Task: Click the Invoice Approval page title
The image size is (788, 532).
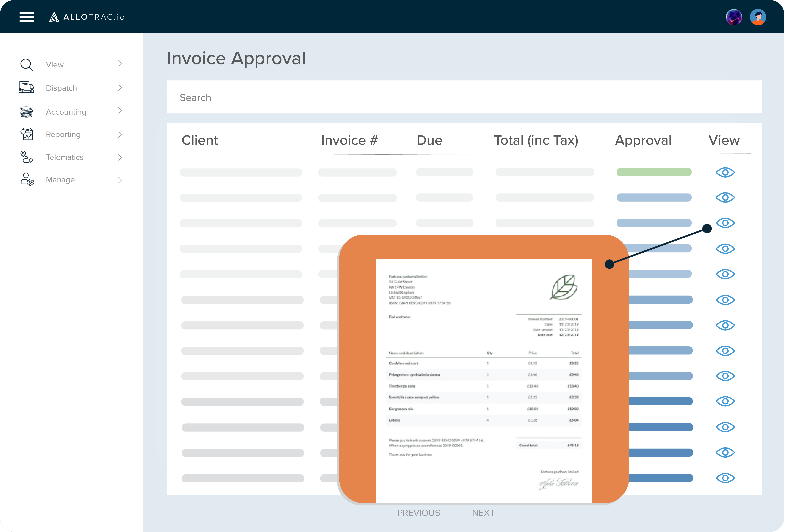Action: click(x=236, y=58)
